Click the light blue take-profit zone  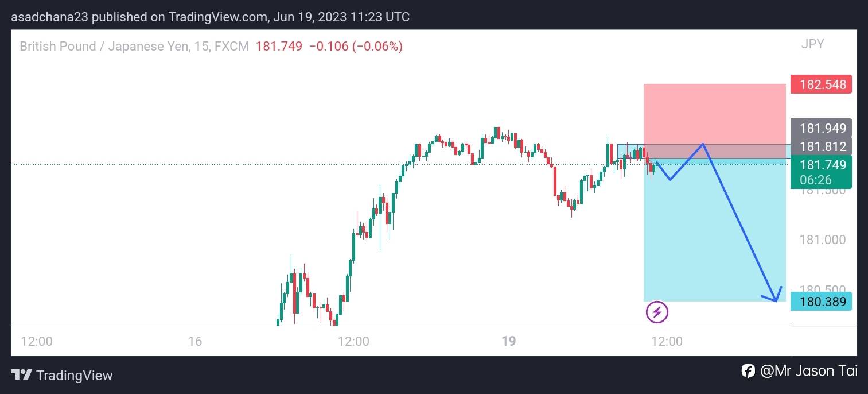point(714,241)
